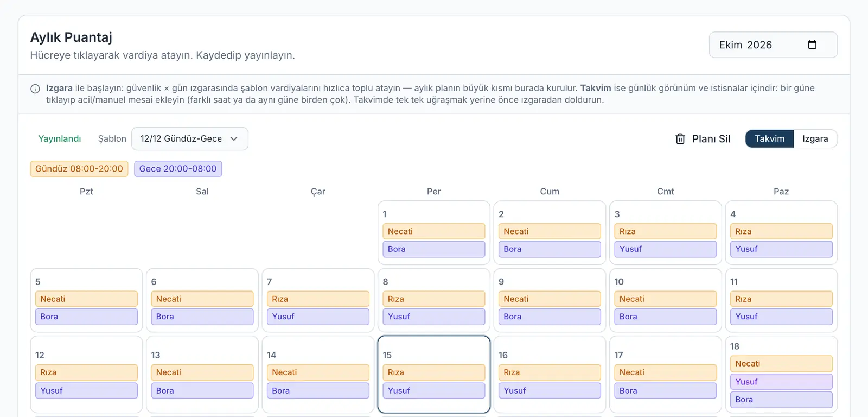Click the info icon beside the Izgara hint
The height and width of the screenshot is (417, 868).
click(x=35, y=89)
